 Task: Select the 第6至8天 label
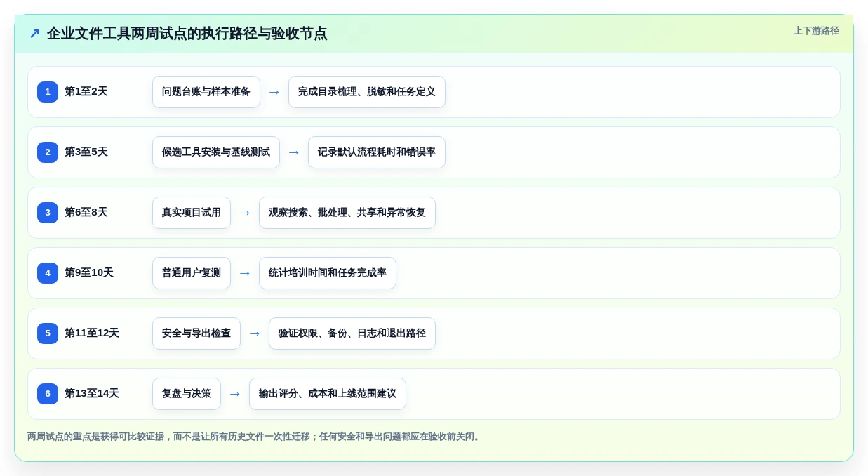(86, 213)
